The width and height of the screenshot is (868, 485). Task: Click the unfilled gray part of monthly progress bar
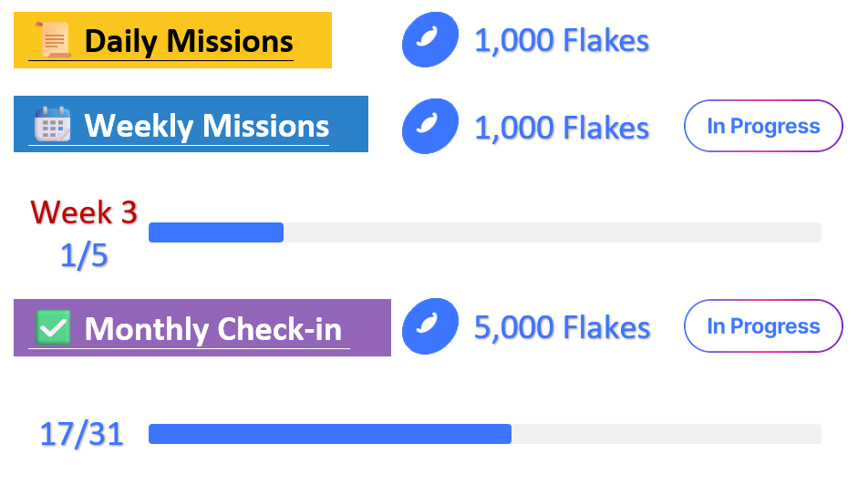tap(666, 434)
